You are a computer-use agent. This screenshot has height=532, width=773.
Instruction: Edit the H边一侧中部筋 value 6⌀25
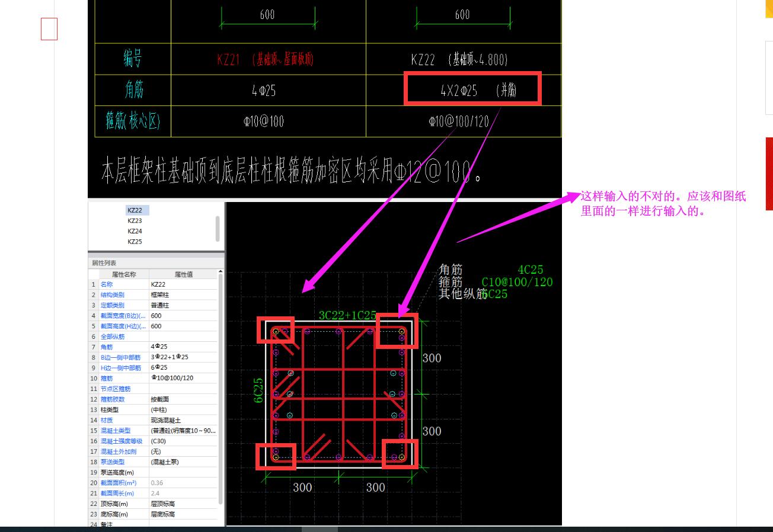184,368
